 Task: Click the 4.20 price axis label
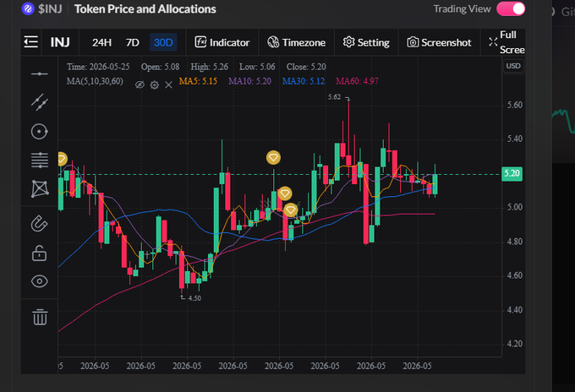coord(514,344)
